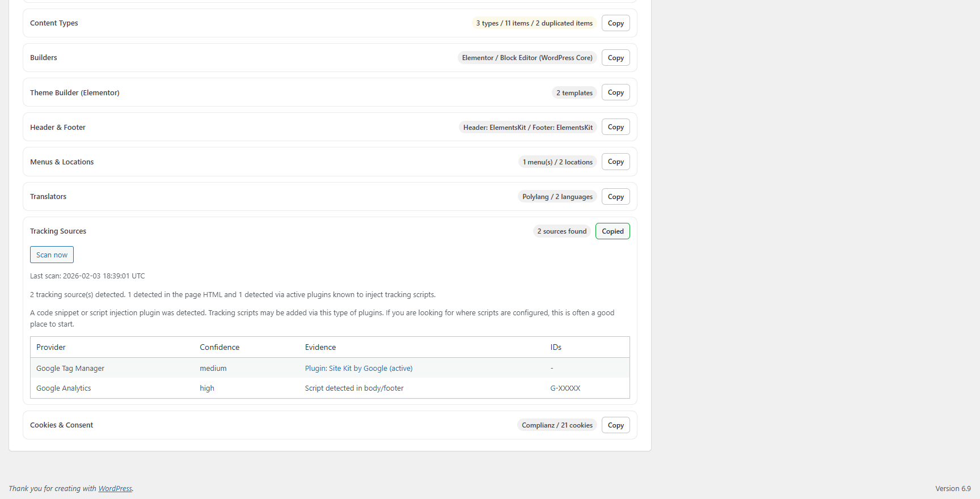The image size is (980, 499).
Task: Copy the Menus & Locations data
Action: pyautogui.click(x=615, y=162)
